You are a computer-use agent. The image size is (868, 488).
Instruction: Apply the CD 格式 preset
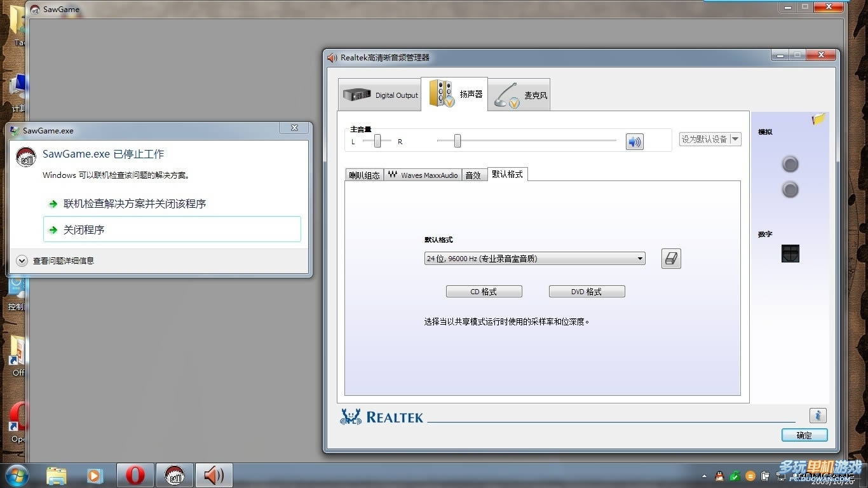(x=484, y=292)
